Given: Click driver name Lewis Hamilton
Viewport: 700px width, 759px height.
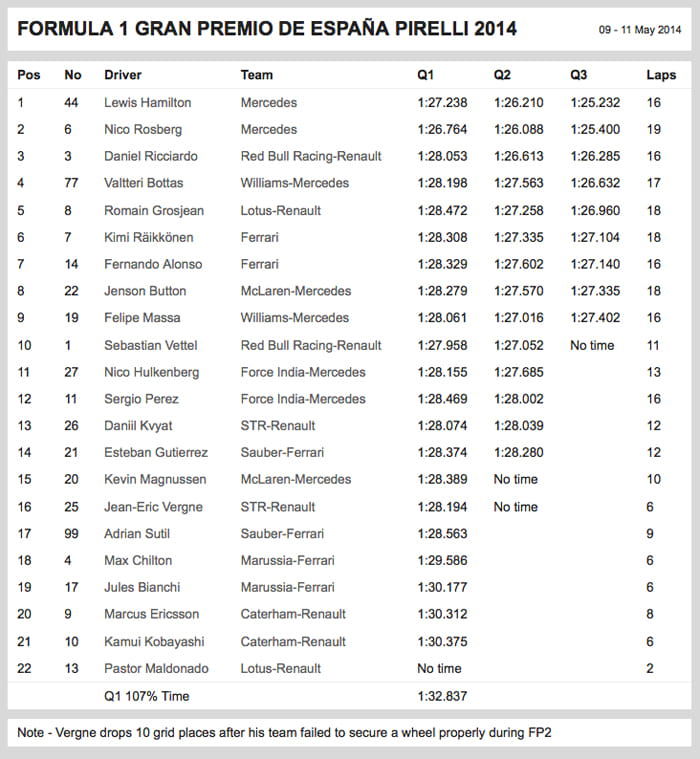Looking at the screenshot, I should tap(148, 103).
